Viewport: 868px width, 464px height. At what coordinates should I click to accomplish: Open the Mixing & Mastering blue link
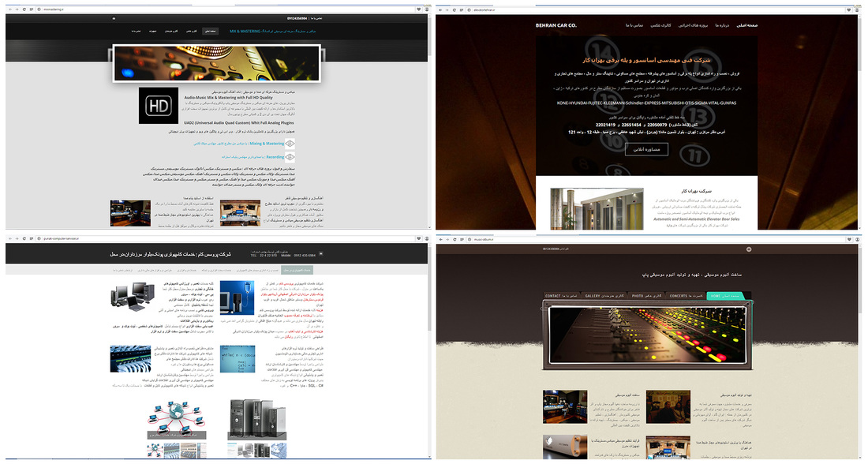264,144
